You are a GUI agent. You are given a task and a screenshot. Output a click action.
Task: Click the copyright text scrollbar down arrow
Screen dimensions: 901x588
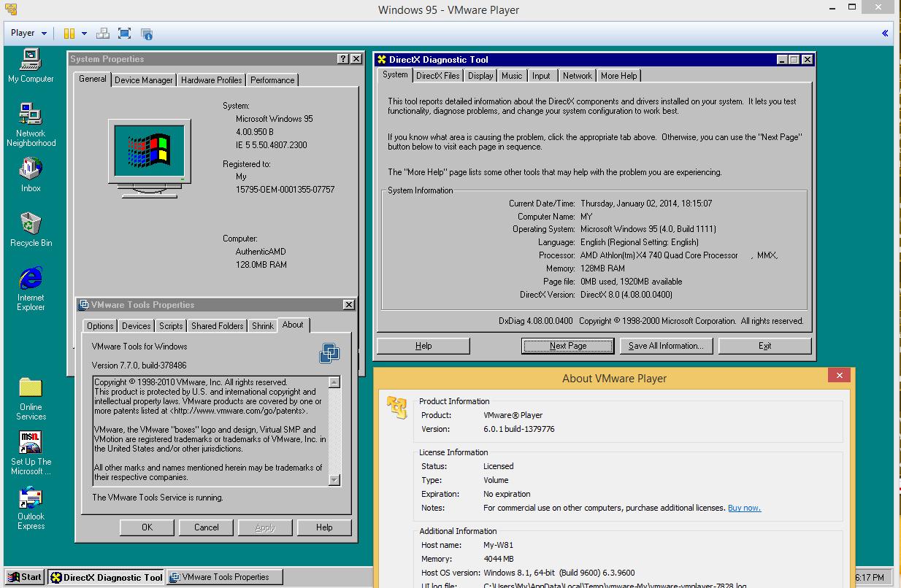(x=334, y=479)
